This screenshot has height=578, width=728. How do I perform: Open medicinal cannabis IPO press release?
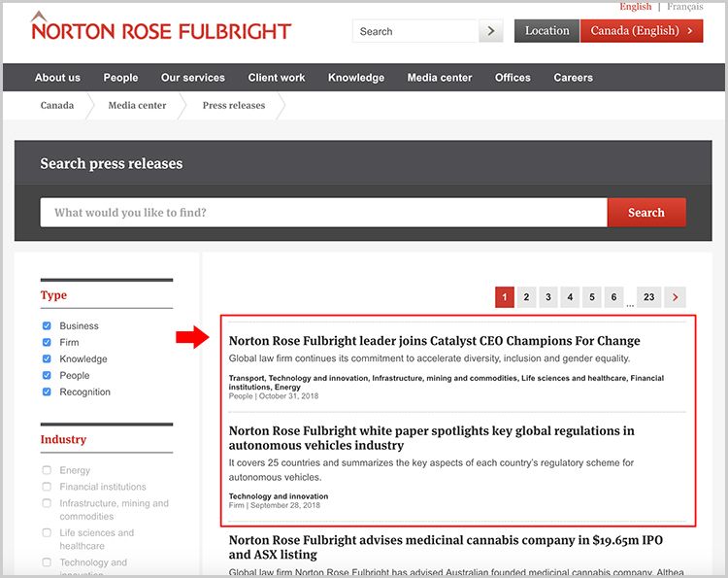click(446, 547)
